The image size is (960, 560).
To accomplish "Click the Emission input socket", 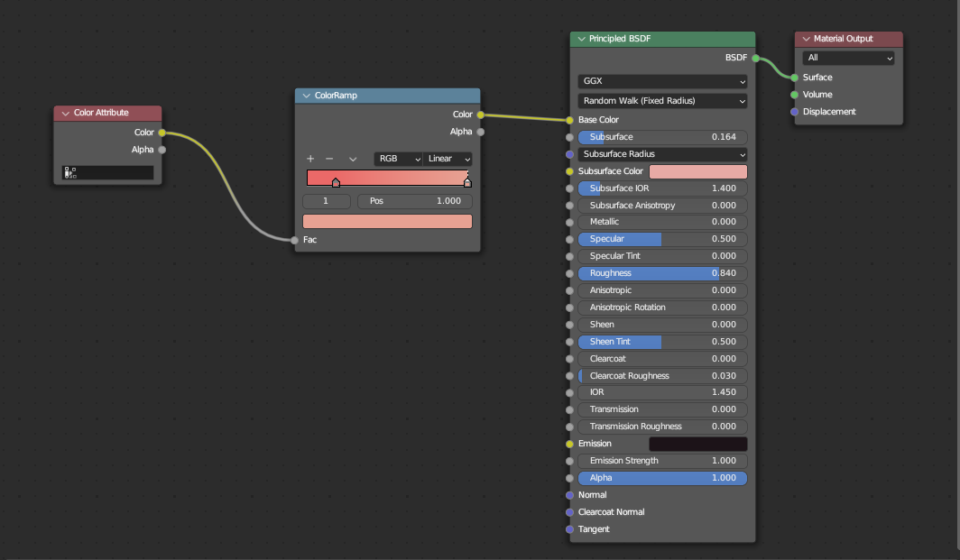I will 570,444.
